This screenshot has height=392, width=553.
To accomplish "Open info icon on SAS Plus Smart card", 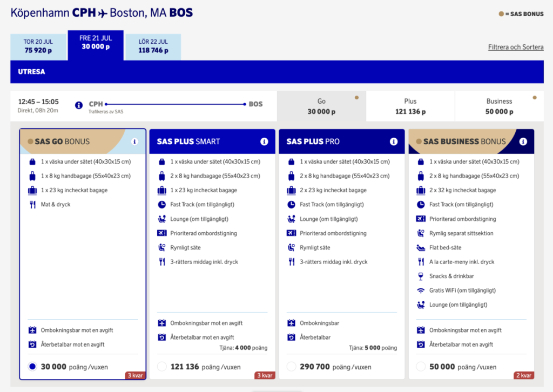I will tap(264, 141).
